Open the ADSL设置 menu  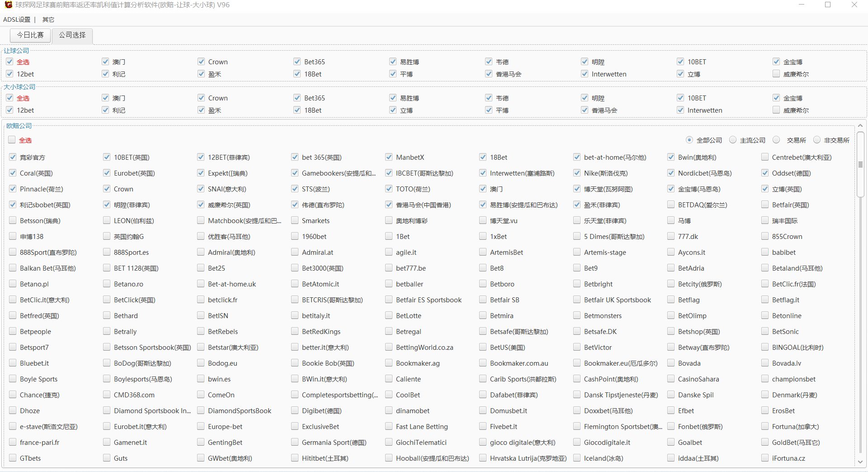coord(17,19)
